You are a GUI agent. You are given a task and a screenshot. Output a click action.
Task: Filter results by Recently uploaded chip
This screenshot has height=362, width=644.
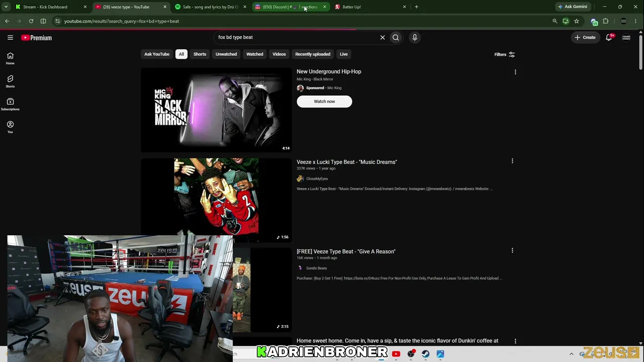tap(313, 54)
